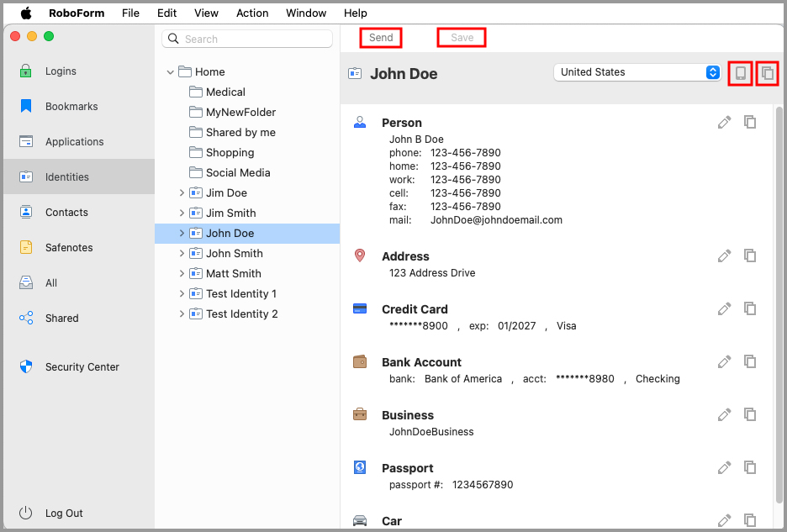The image size is (787, 532).
Task: Expand the Jim Smith identity
Action: pyautogui.click(x=182, y=213)
